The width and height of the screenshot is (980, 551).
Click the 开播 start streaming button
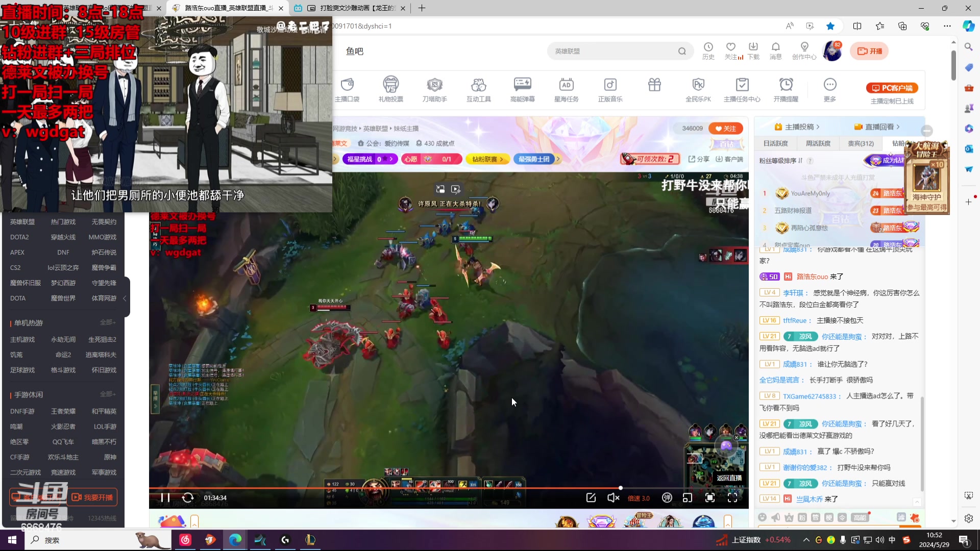click(869, 51)
